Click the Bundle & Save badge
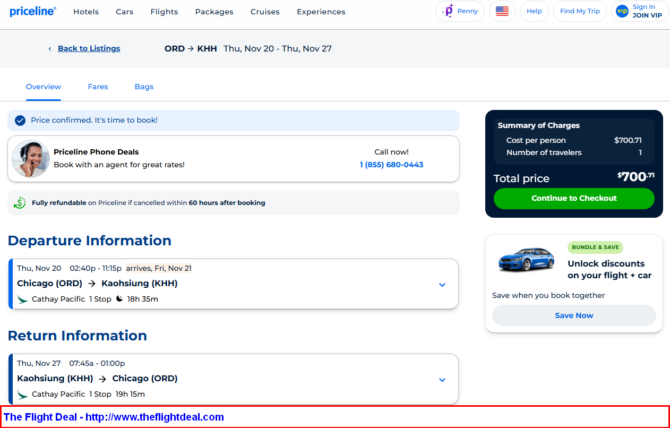Viewport: 670px width, 428px height. pos(595,247)
